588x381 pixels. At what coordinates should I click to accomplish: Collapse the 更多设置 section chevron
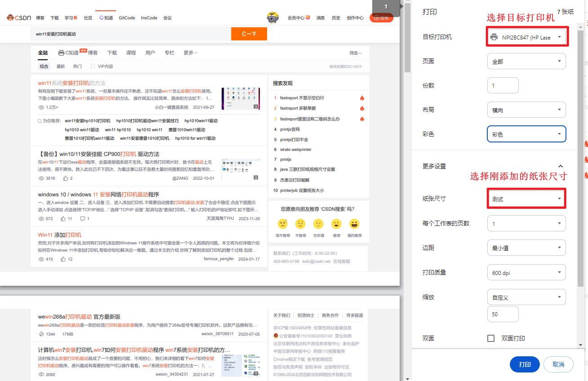(x=560, y=166)
